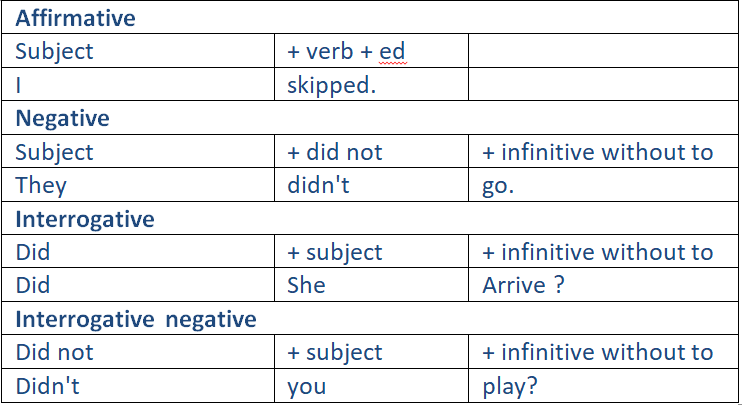Click "+ subject" cell right of "Did not"
Viewport: 742px width, 405px height.
[x=334, y=352]
